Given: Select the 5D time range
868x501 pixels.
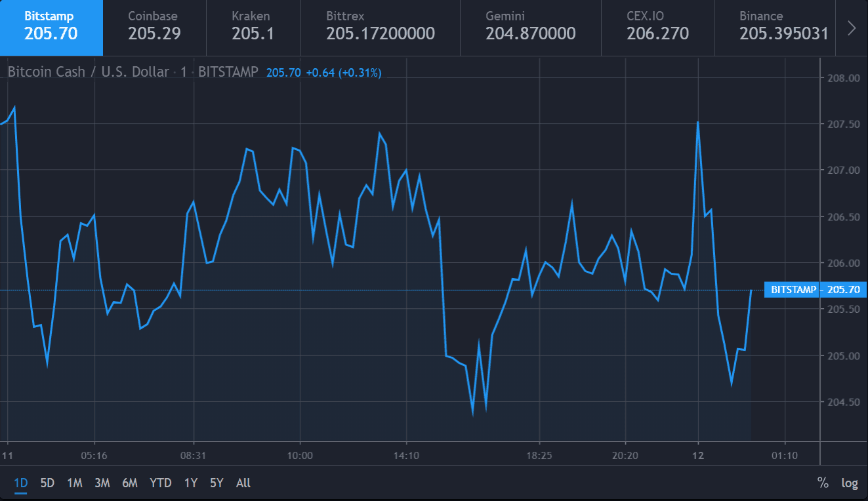Looking at the screenshot, I should click(47, 483).
